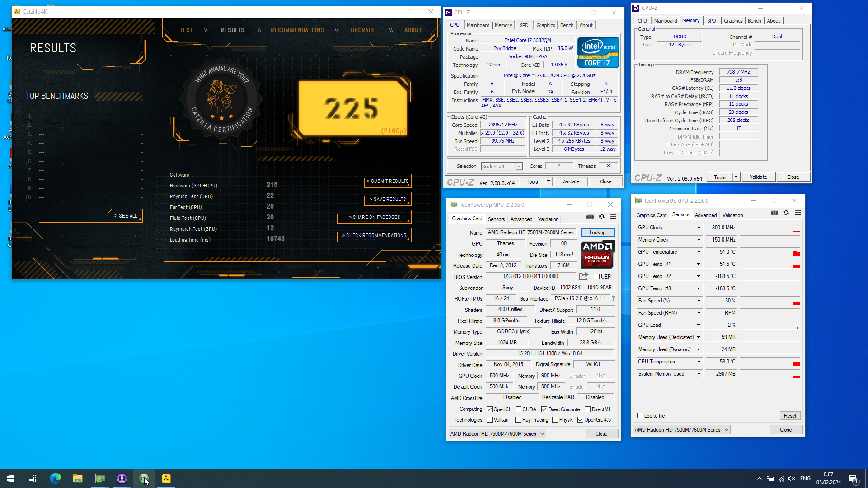Click the volume icon in the system tray
Screen dimensions: 868x488
point(792,479)
